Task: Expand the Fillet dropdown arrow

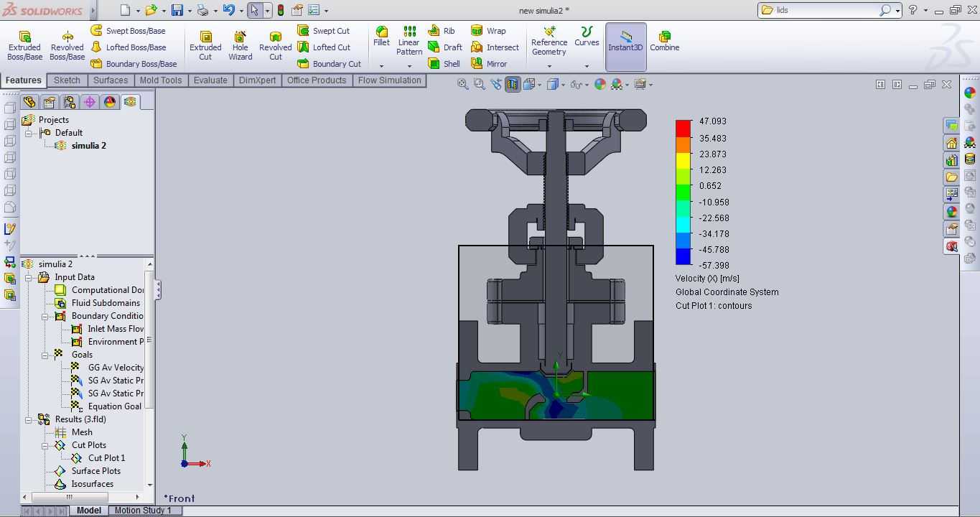Action: click(x=381, y=66)
